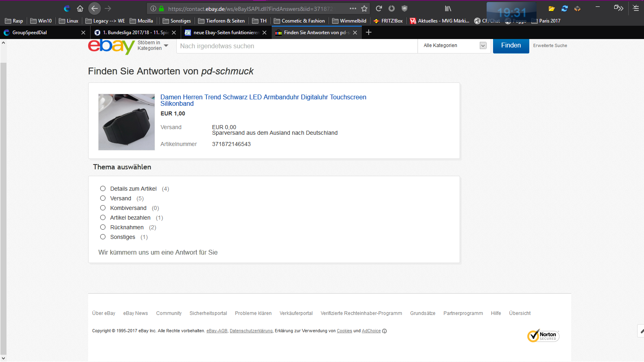This screenshot has width=644, height=362.
Task: Click the eBay search input field
Action: click(x=297, y=46)
